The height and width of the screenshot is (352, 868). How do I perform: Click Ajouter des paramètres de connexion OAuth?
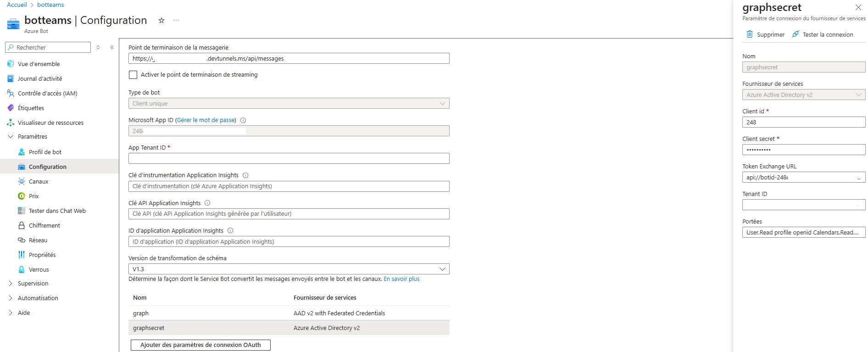pos(200,345)
